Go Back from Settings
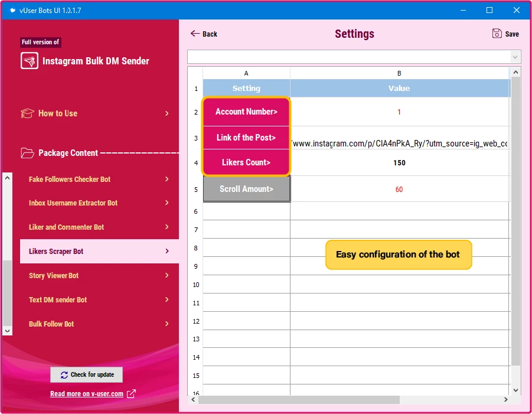The height and width of the screenshot is (414, 532). click(204, 34)
